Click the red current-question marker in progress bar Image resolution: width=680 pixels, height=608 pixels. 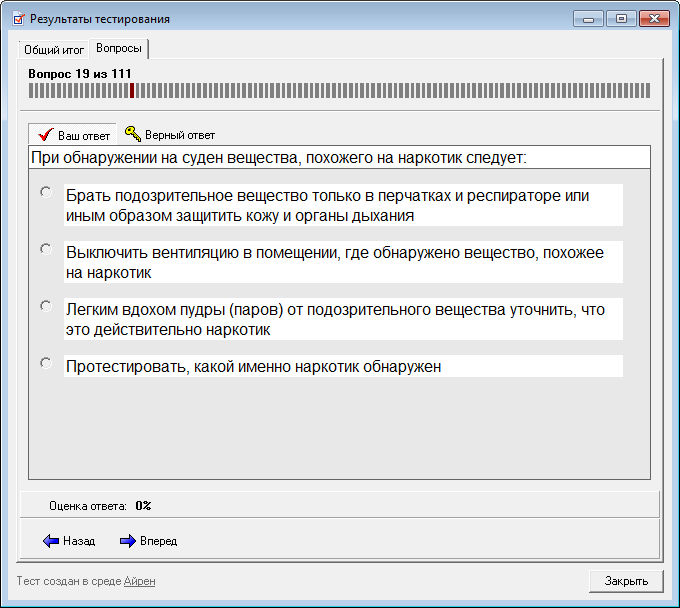pos(132,91)
